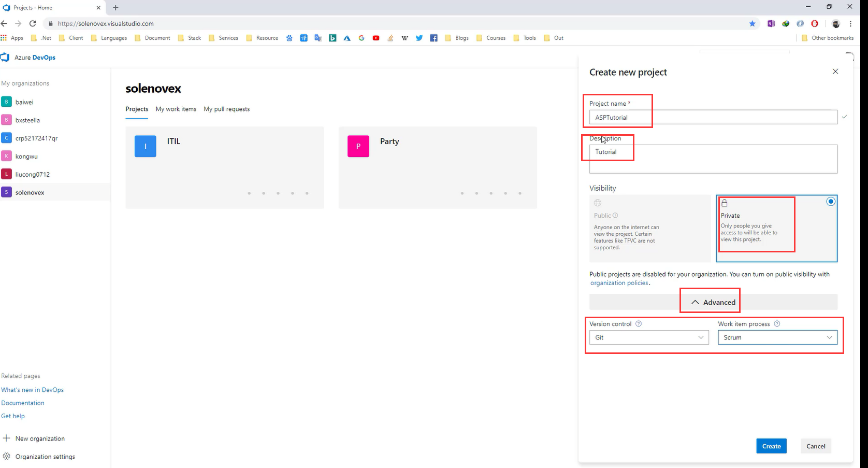Open the Baidu paw bookmark icon
The width and height of the screenshot is (868, 468).
click(x=289, y=38)
